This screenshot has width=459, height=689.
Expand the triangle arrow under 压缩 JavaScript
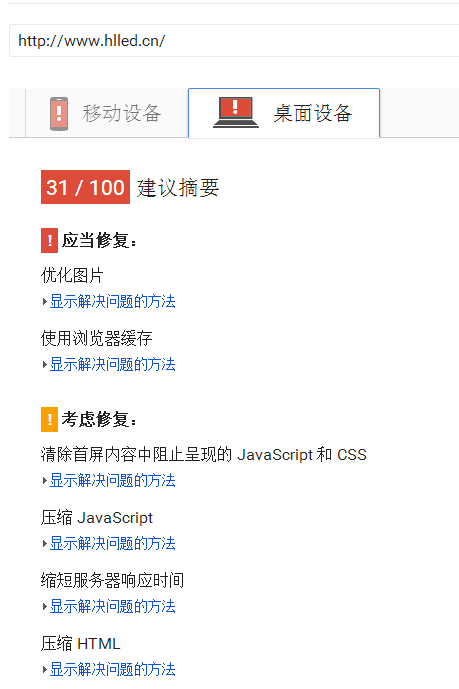45,544
